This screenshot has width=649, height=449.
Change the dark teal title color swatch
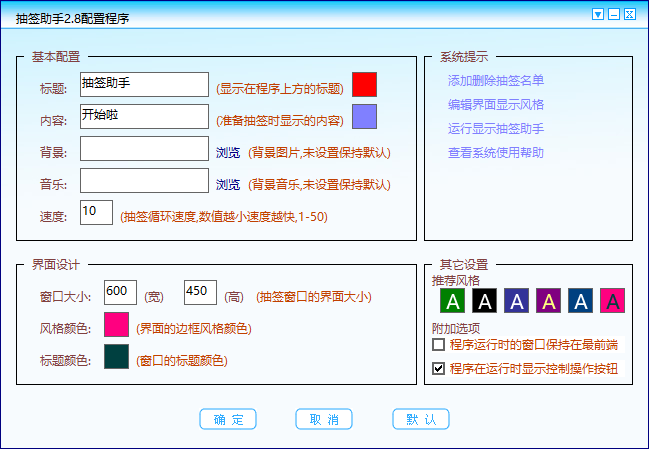tap(116, 356)
